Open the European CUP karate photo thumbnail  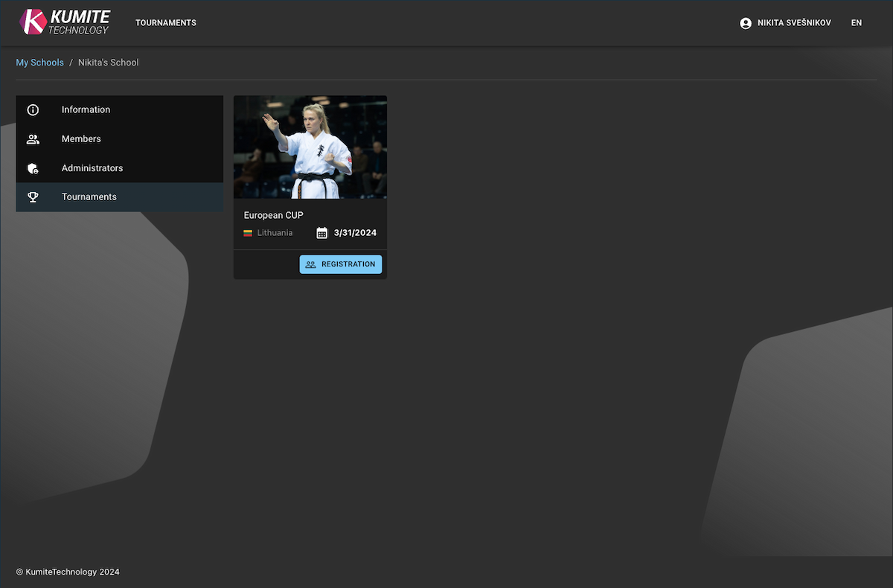tap(310, 147)
